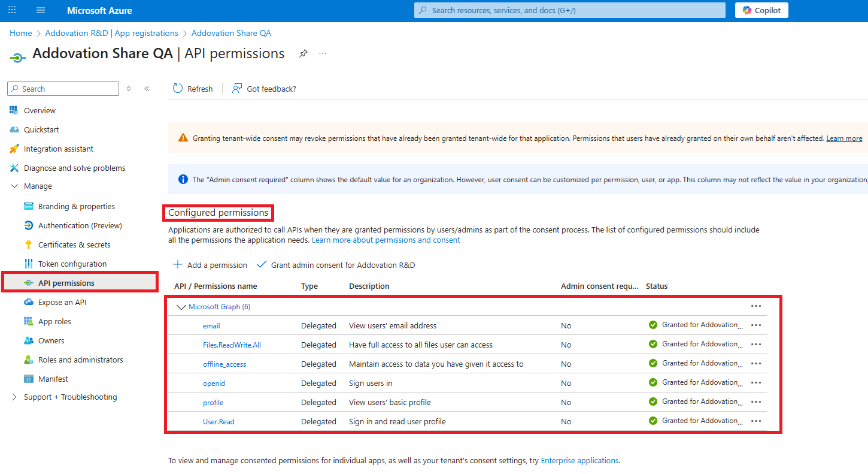868x474 pixels.
Task: Collapse the sidebar with double chevron
Action: click(x=147, y=89)
